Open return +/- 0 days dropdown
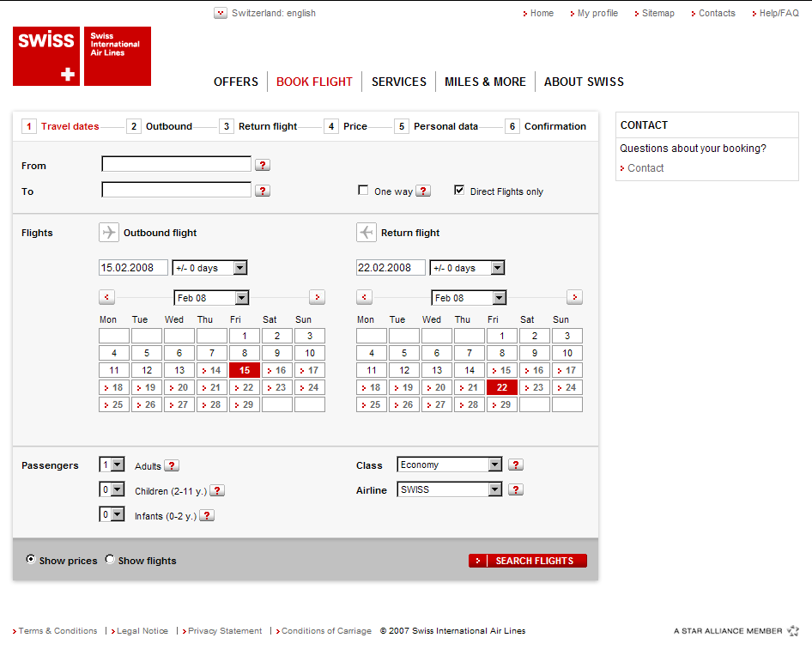 467,268
